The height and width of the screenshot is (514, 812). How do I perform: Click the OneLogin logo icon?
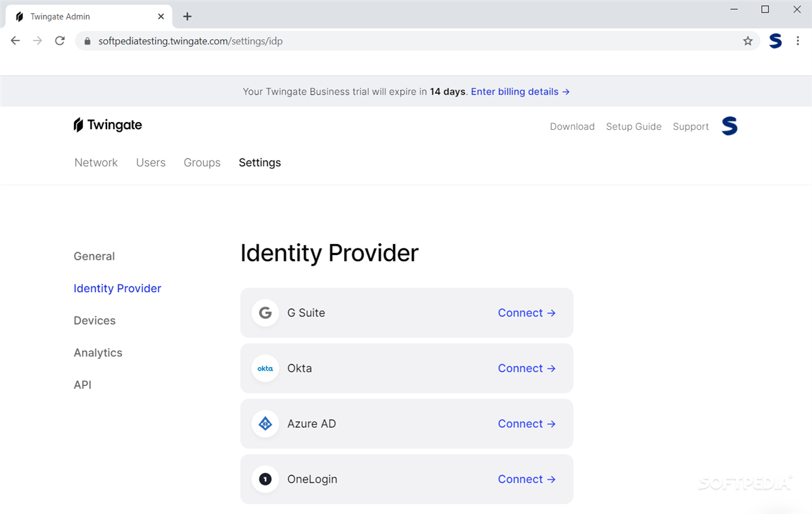[265, 479]
